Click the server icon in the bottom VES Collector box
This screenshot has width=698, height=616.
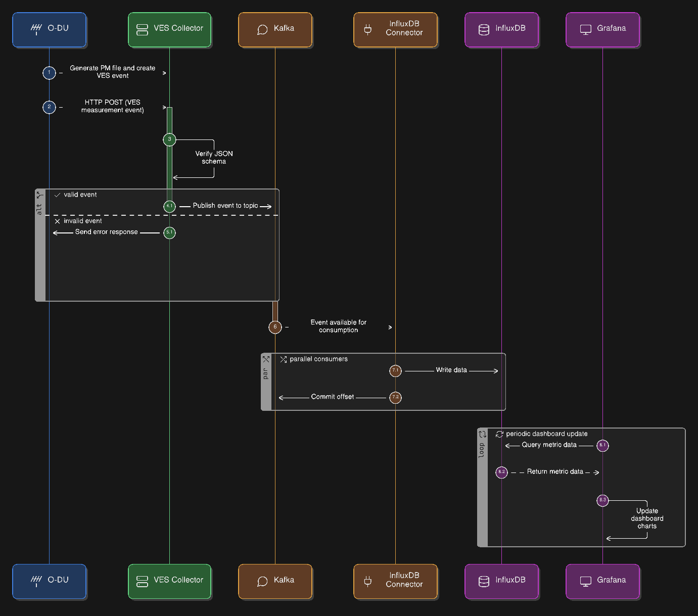(x=143, y=582)
